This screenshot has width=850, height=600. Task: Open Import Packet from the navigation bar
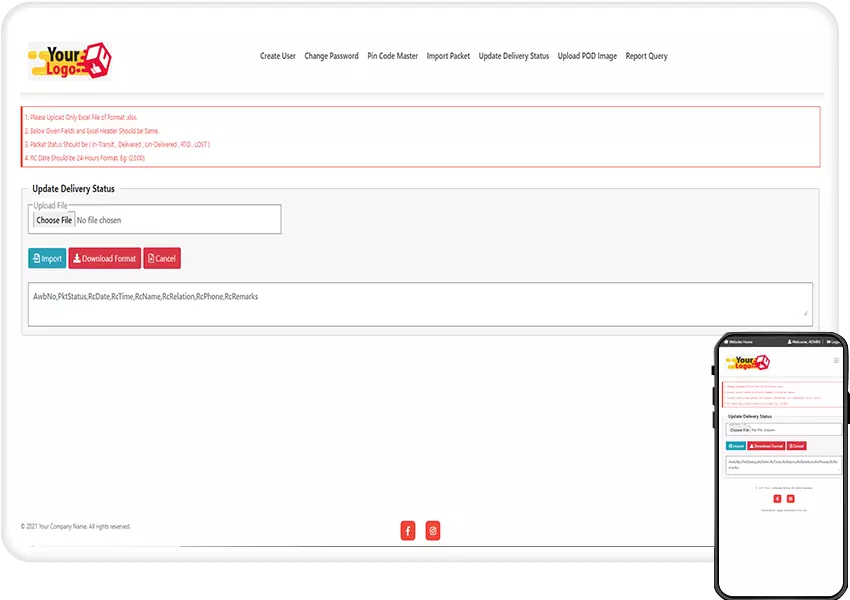tap(448, 56)
